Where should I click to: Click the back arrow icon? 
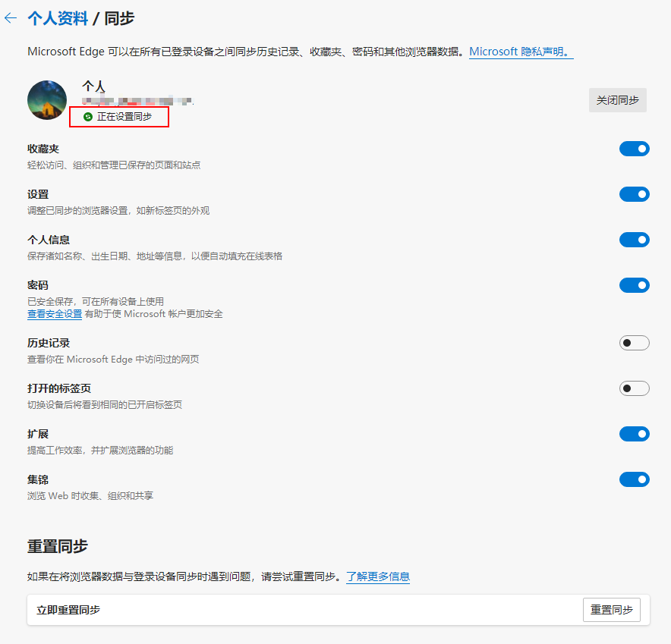pos(11,18)
